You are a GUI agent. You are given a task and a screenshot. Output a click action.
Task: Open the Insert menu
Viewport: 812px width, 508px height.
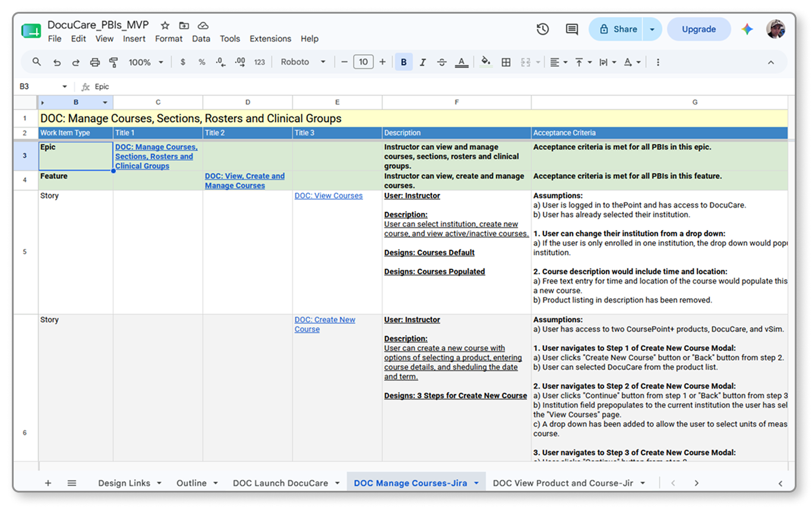click(134, 39)
